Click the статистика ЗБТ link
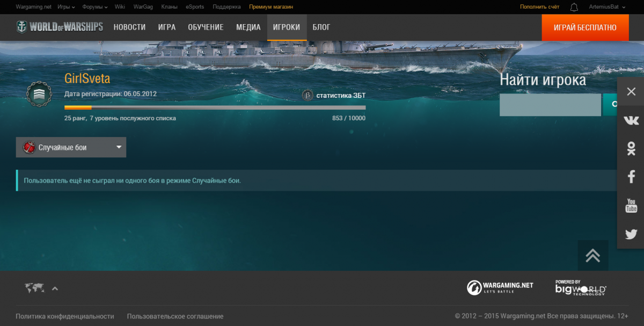 coord(341,96)
